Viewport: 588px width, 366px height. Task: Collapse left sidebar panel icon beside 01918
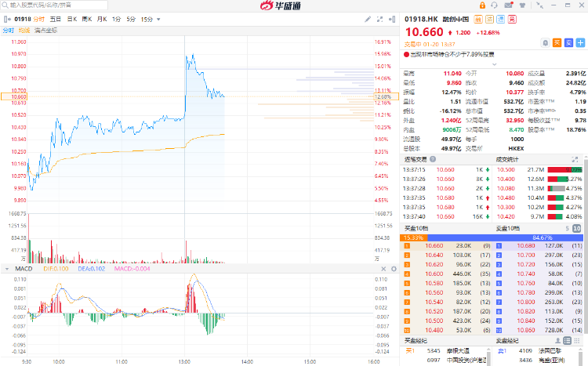pyautogui.click(x=7, y=19)
